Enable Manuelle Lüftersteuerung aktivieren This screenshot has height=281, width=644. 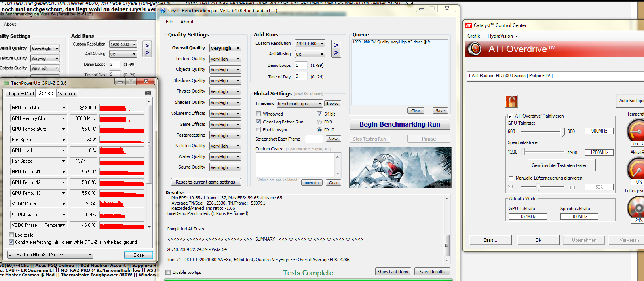[511, 178]
